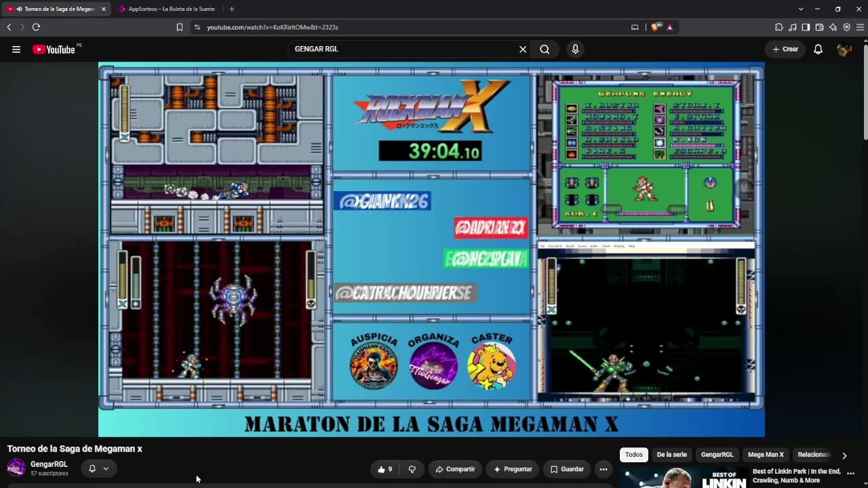Open the Best of Linkin Park thumbnail
This screenshot has height=488, width=868.
pos(684,478)
